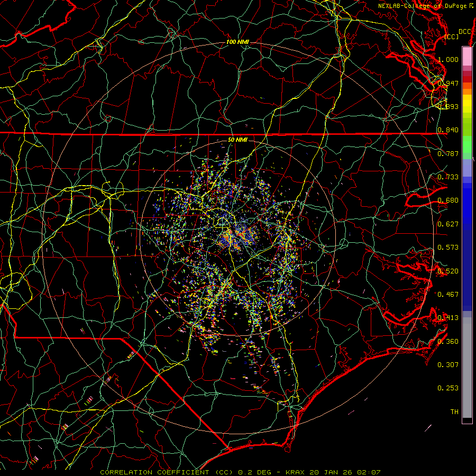The height and width of the screenshot is (476, 476).
Task: Pick the lavender swatch near 0.733
Action: click(x=467, y=168)
